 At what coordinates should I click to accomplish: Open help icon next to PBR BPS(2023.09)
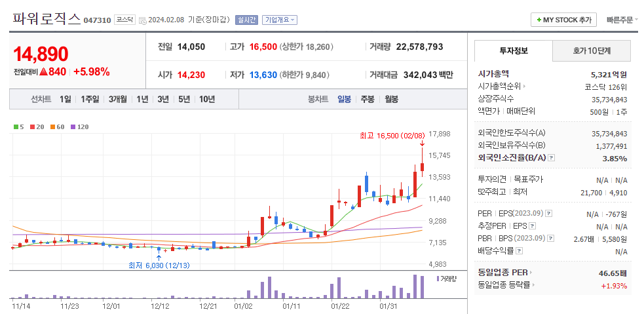[x=551, y=239]
